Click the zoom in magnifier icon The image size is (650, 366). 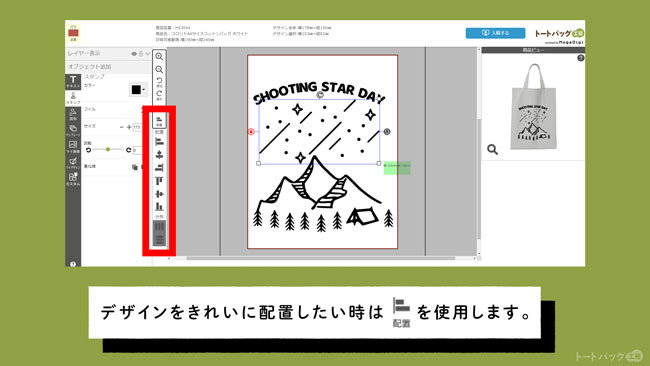159,56
